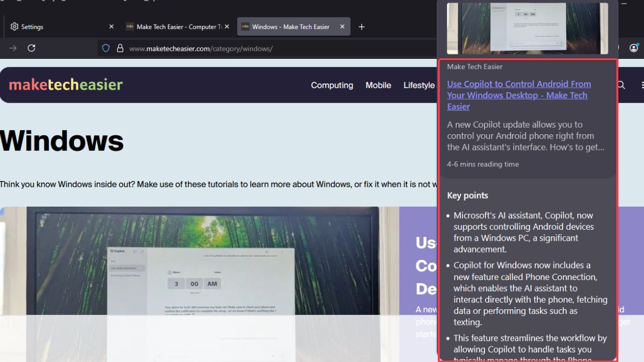
Task: Reload the current page
Action: 31,48
